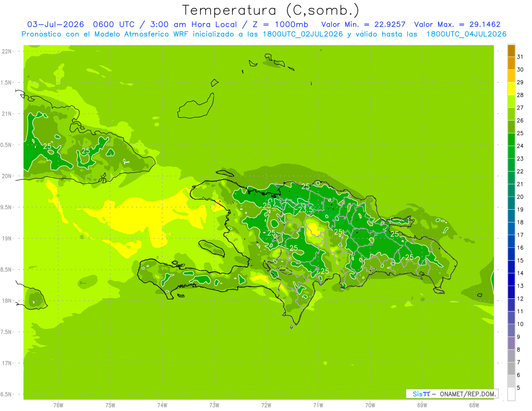
Task: Click the '20N' latitude axis label
Action: [7, 176]
